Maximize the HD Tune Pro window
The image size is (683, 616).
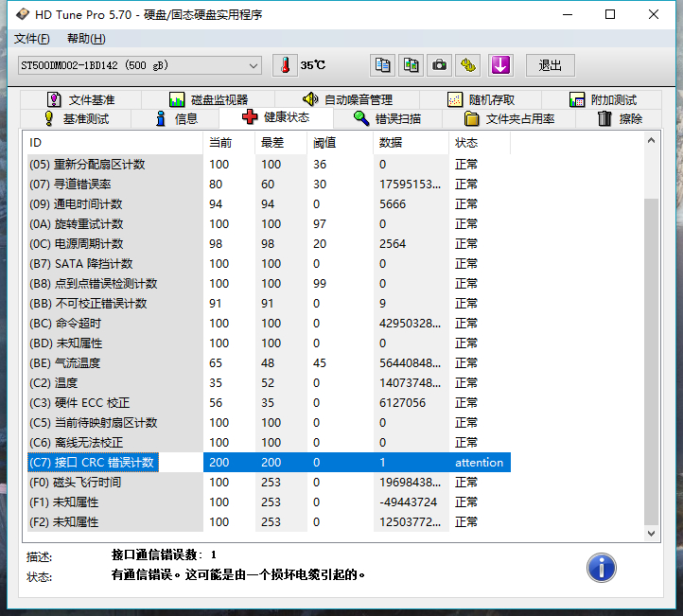[610, 14]
